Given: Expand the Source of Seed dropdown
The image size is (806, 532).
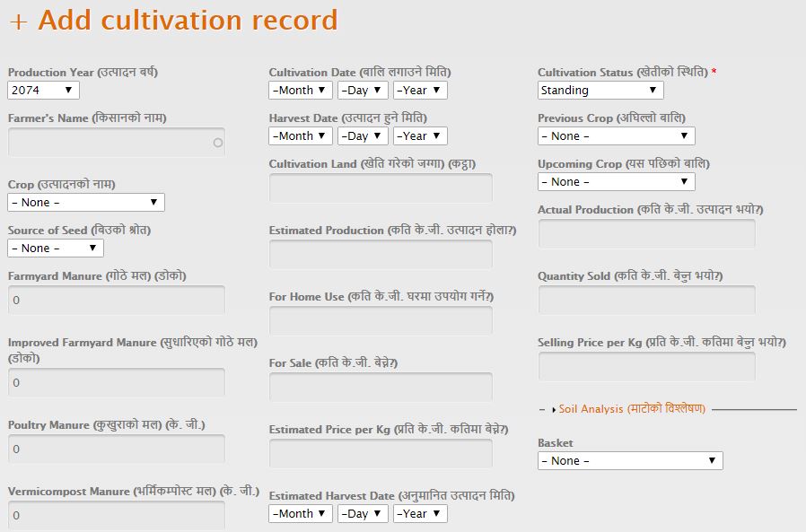Looking at the screenshot, I should pos(56,248).
